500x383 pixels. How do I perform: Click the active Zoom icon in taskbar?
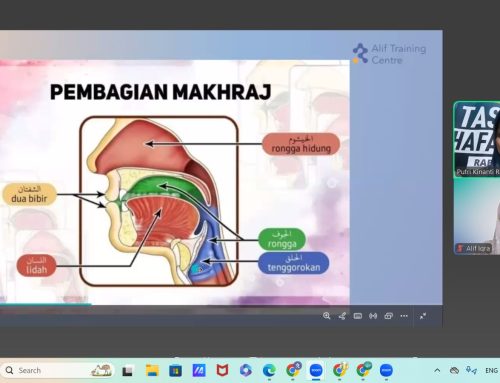(x=316, y=370)
